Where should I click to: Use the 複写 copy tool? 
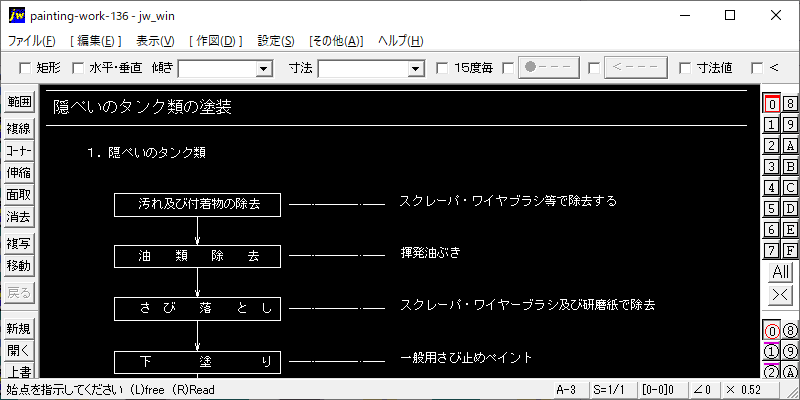(19, 244)
